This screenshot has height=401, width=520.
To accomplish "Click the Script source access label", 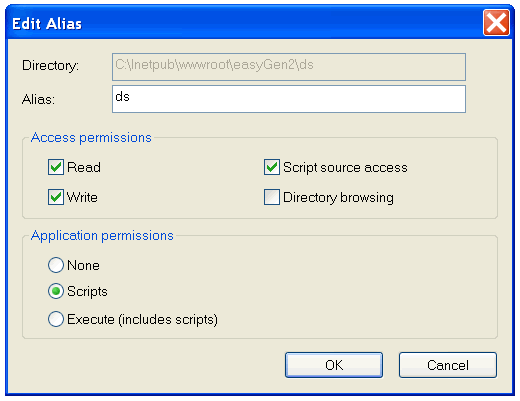I will click(345, 168).
